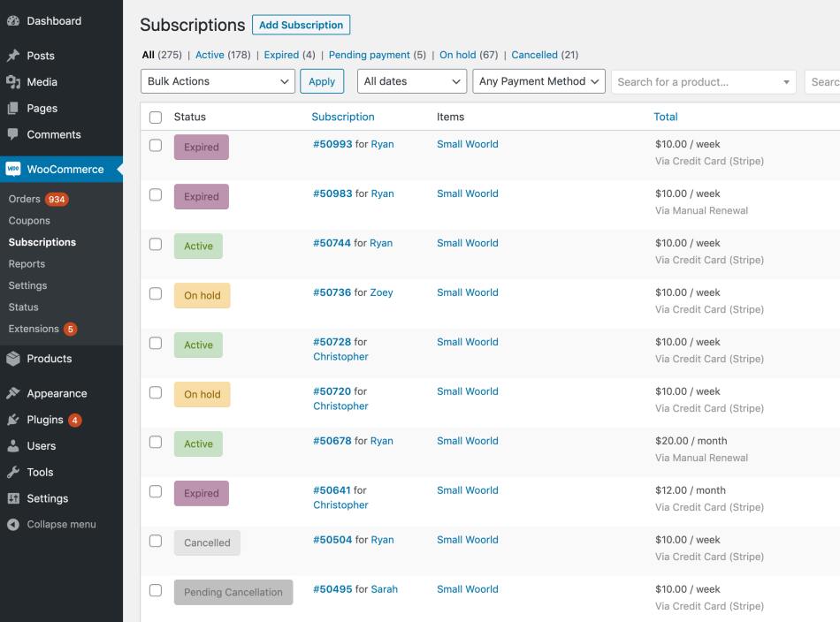Open Coupons in WooCommerce submenu

pyautogui.click(x=29, y=221)
